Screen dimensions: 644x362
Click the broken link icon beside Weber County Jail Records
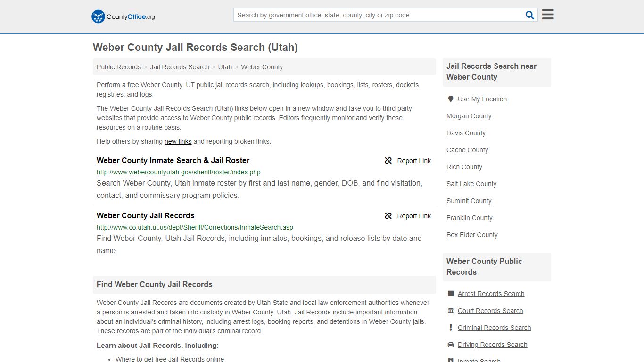coord(388,216)
